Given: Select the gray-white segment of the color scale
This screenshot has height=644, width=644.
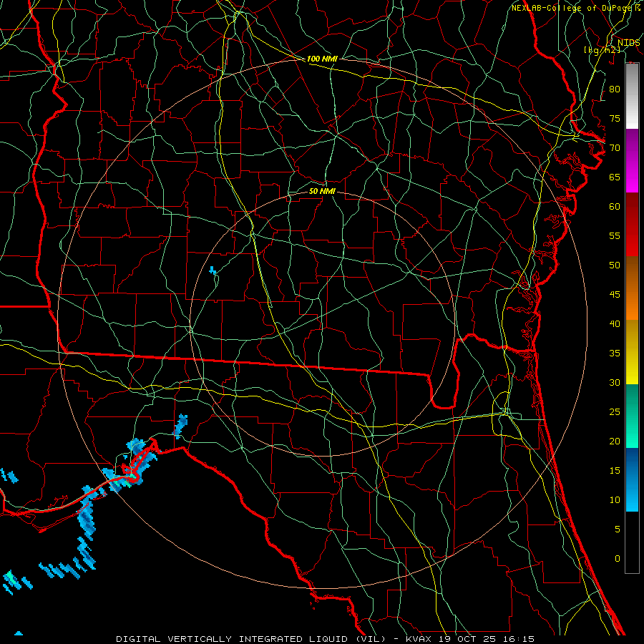Looking at the screenshot, I should (632, 96).
